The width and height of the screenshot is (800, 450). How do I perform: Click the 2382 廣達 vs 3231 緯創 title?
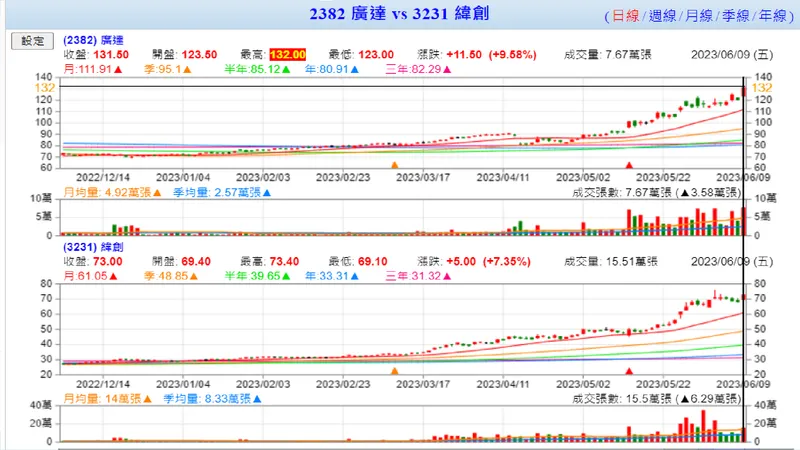pyautogui.click(x=399, y=13)
